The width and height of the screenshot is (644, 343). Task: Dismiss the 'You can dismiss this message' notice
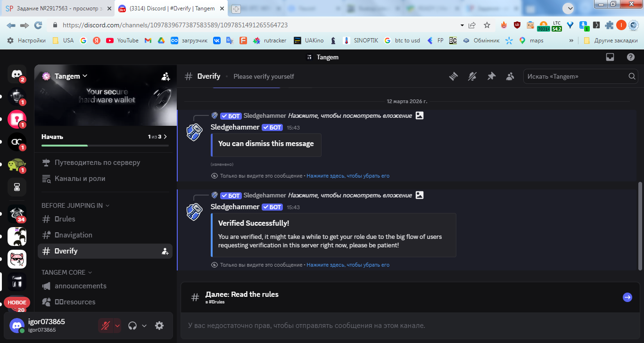click(348, 176)
